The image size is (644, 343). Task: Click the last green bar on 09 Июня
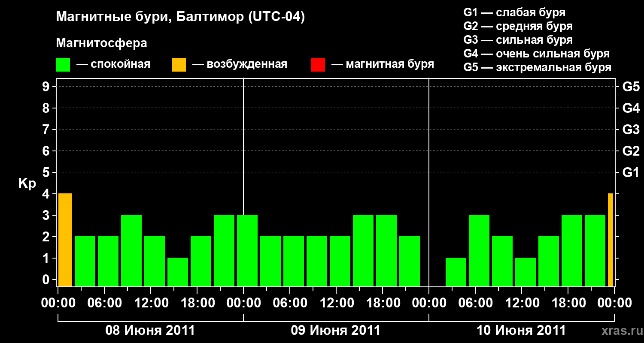click(x=410, y=261)
